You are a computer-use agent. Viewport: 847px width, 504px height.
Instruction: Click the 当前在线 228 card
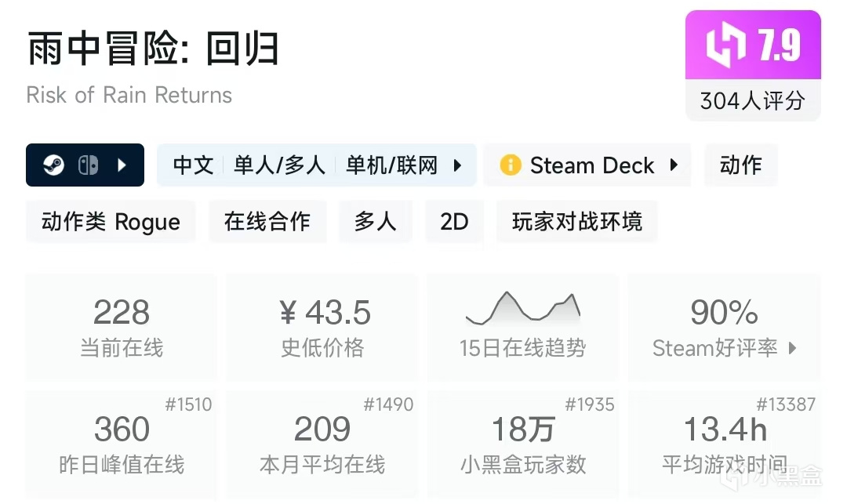122,327
